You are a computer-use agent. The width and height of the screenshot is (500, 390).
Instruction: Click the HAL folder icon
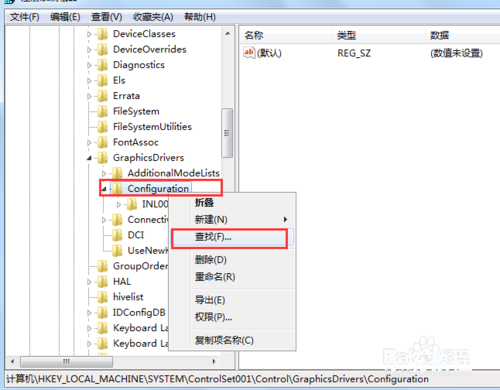(x=103, y=282)
